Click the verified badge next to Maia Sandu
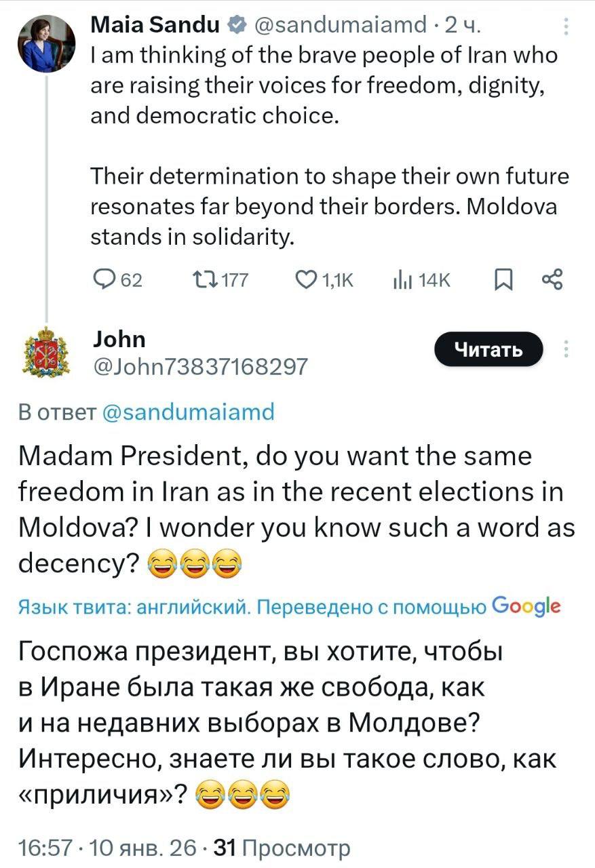The width and height of the screenshot is (595, 868). click(x=237, y=26)
